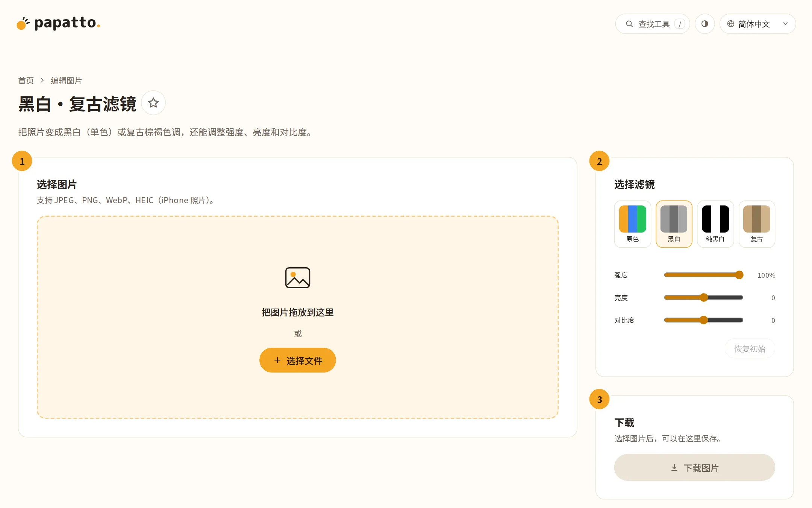
Task: Click the 选择图片后，可以在这里保存 text
Action: point(668,438)
